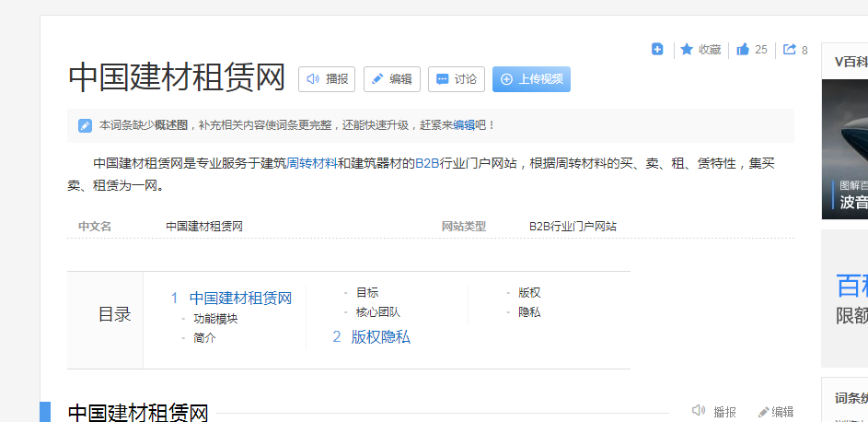Jump to 功能模块 in catalog

point(215,319)
